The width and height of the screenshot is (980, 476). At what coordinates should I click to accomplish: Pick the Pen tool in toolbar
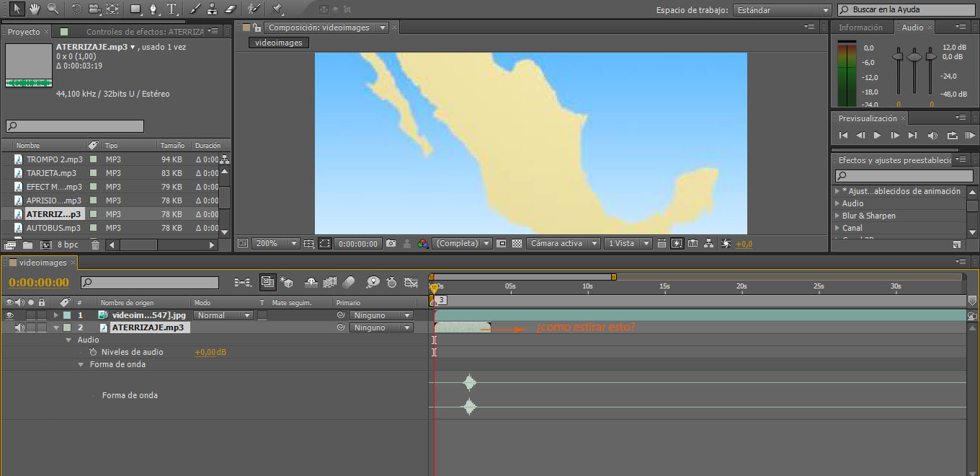tap(153, 9)
